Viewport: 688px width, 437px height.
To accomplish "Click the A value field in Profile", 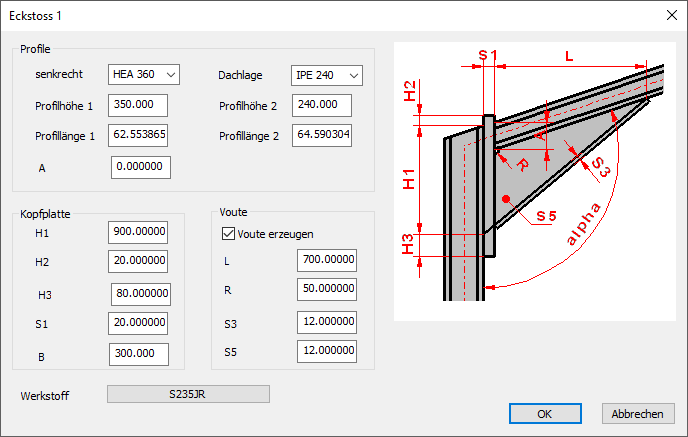I will pyautogui.click(x=141, y=167).
